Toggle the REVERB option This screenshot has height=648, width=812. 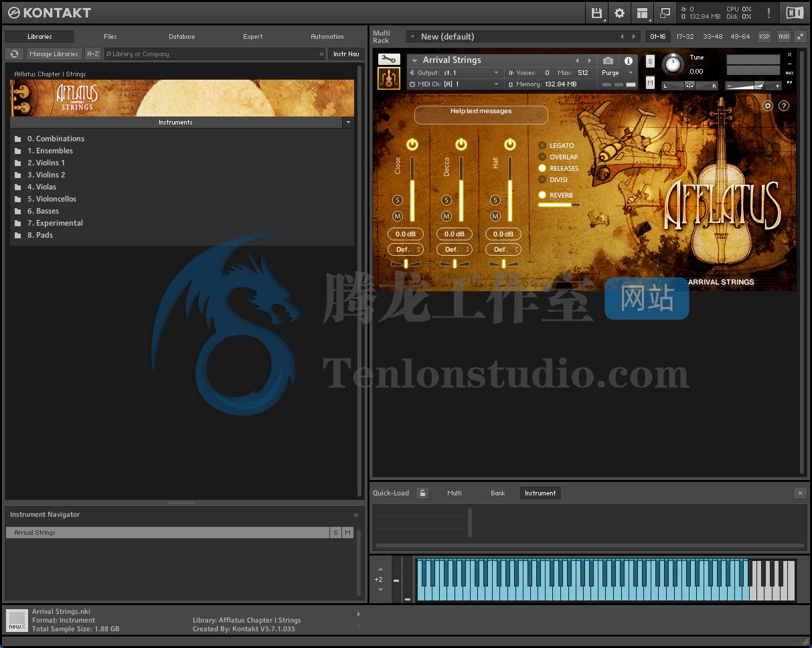click(542, 195)
